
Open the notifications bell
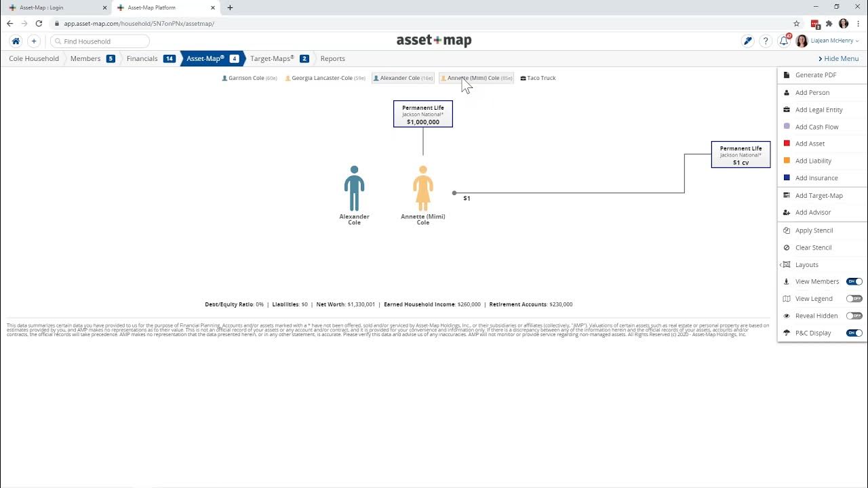coord(784,41)
